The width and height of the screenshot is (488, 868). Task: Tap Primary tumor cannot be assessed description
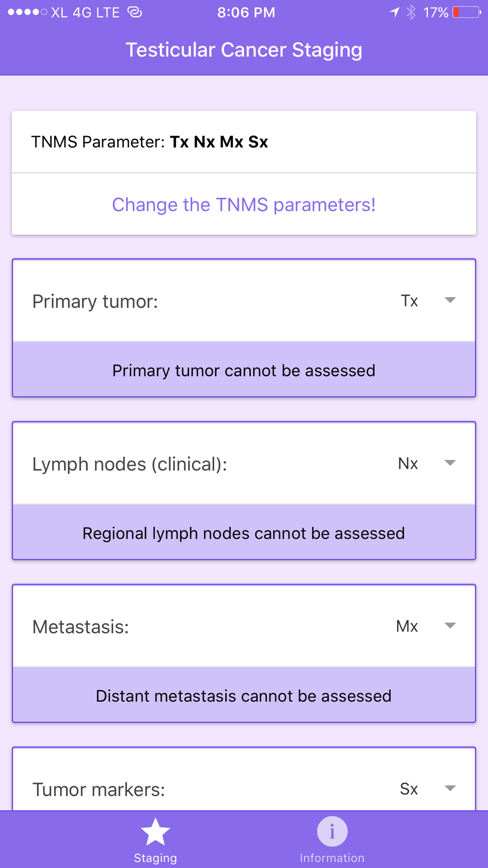(244, 371)
